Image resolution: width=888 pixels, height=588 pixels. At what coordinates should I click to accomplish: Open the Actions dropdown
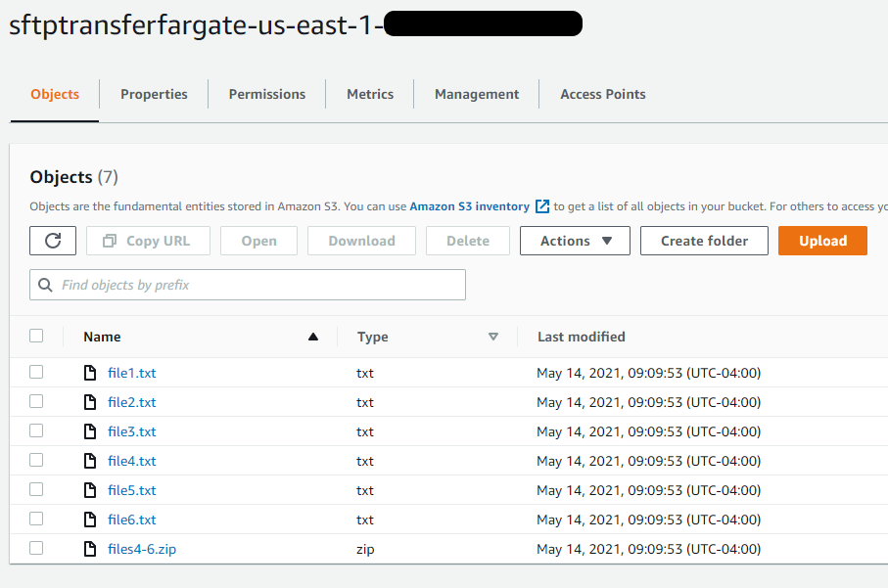[575, 240]
